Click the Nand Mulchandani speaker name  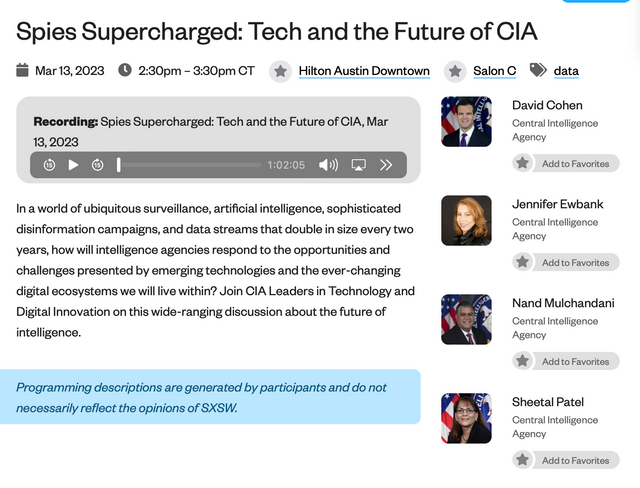point(560,303)
